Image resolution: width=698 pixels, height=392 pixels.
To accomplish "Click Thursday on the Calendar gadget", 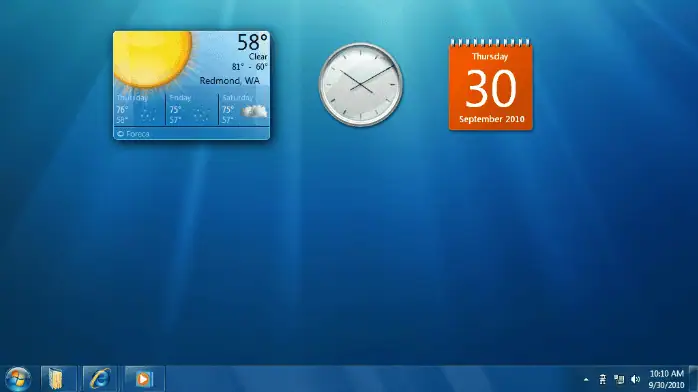I will [490, 57].
